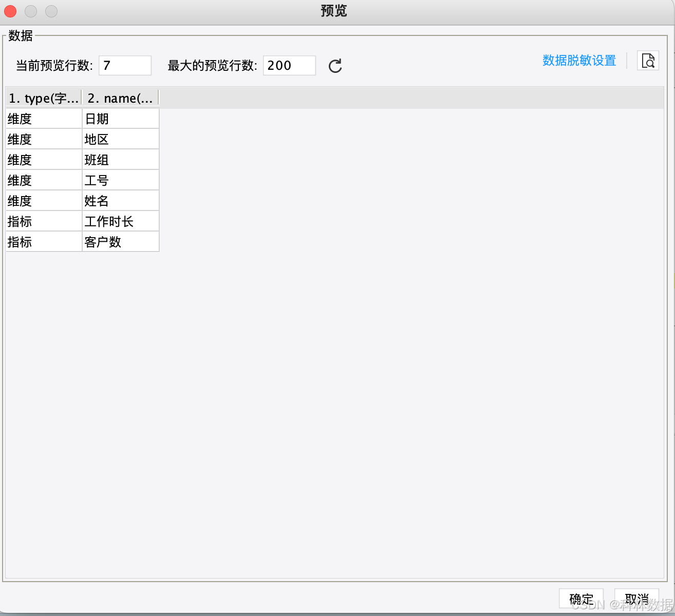Select the 2. name column header

121,98
